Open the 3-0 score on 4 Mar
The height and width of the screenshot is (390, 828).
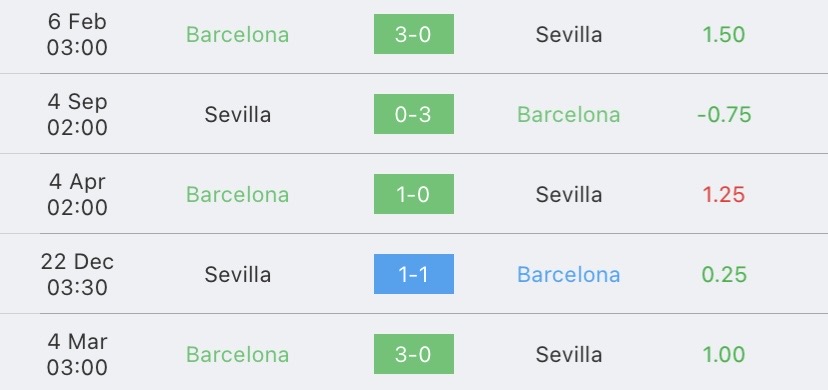tap(413, 354)
